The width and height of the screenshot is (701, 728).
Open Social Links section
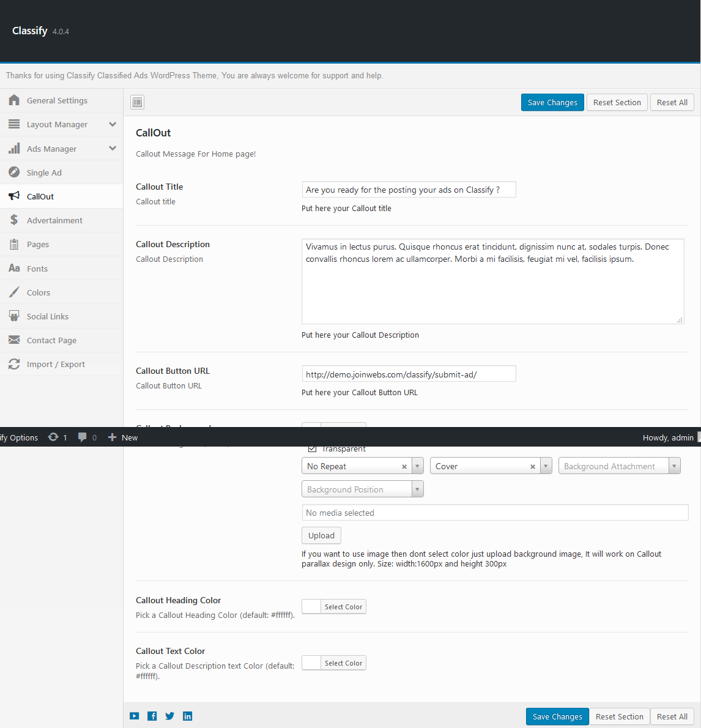[x=61, y=316]
